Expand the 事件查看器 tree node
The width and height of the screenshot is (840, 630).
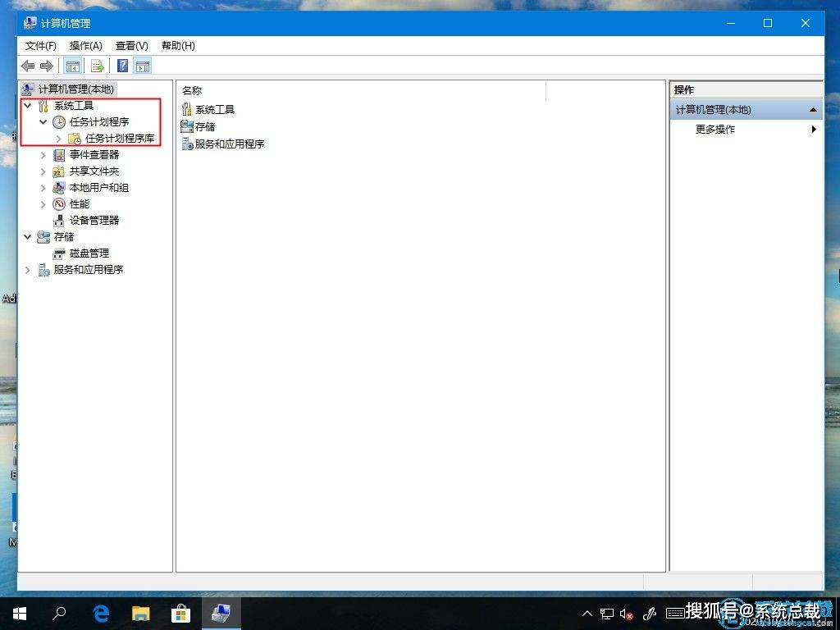coord(43,155)
